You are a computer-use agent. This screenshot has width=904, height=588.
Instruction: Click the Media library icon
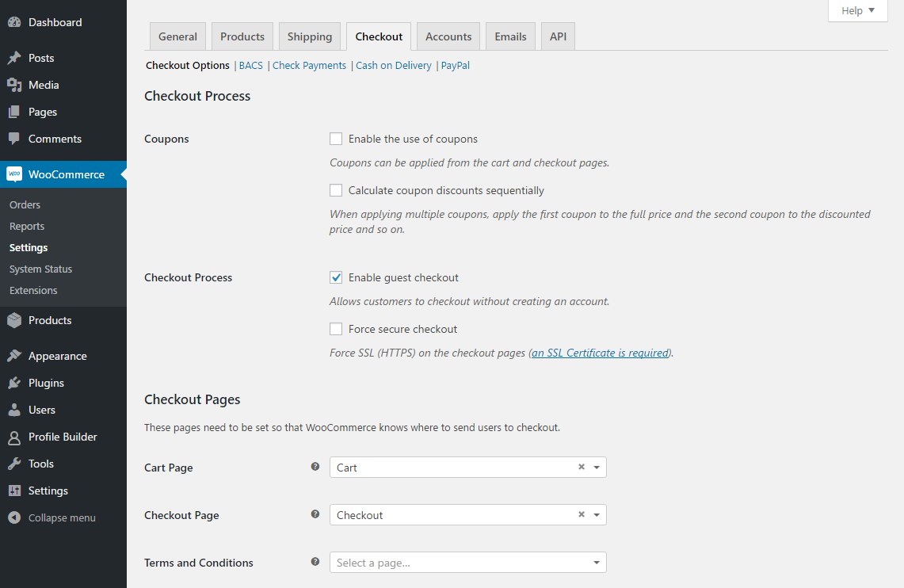tap(14, 86)
